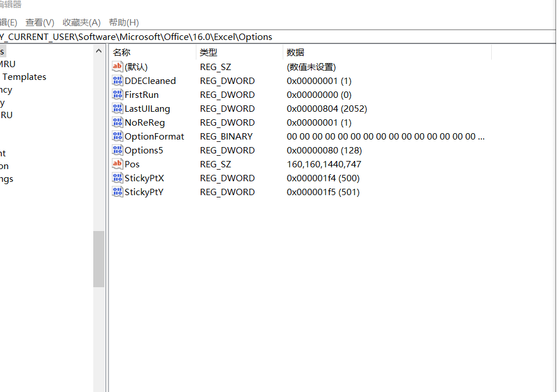Select the Options5 value name
The image size is (559, 392).
click(x=144, y=151)
